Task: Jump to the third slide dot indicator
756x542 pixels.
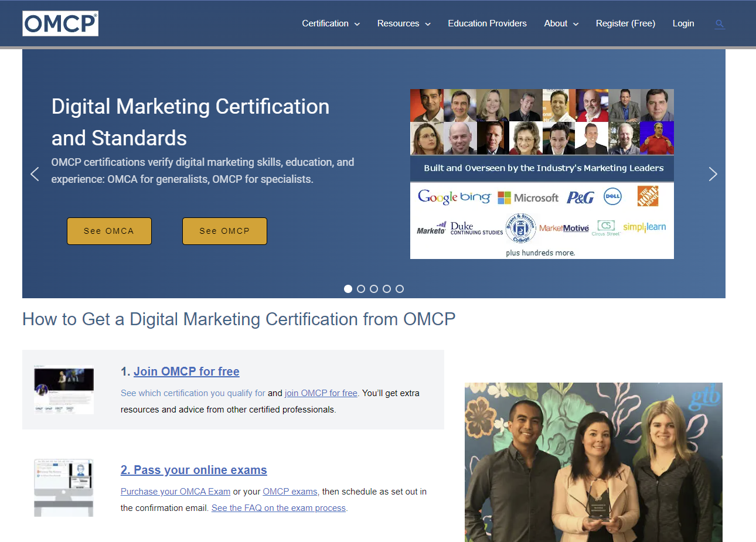Action: pyautogui.click(x=374, y=288)
